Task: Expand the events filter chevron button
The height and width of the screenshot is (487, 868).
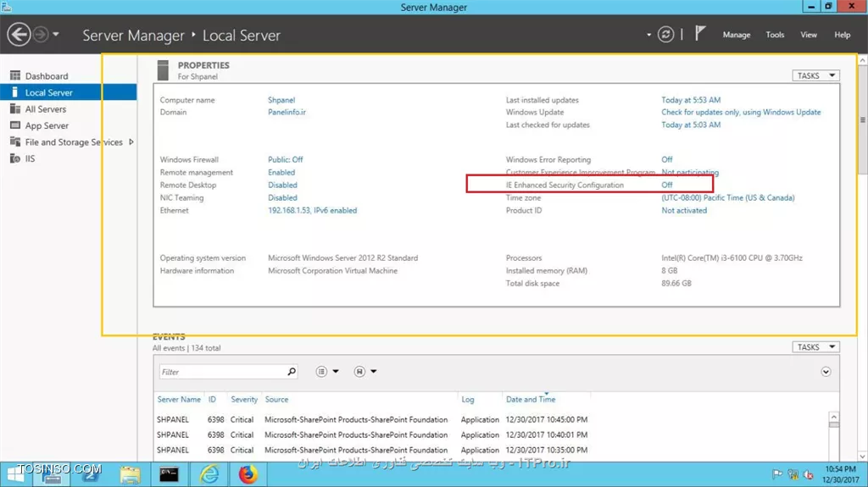Action: (x=826, y=372)
